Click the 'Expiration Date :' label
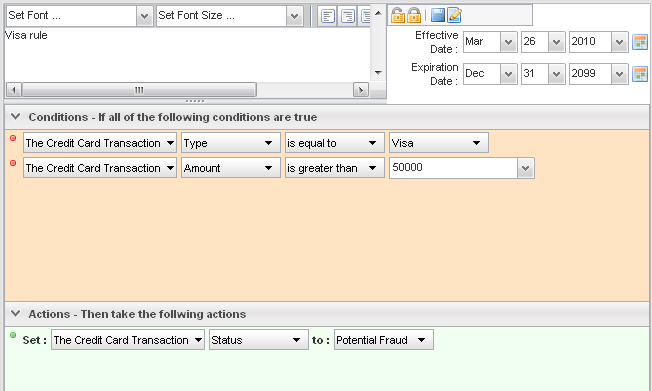652x391 pixels. tap(435, 74)
